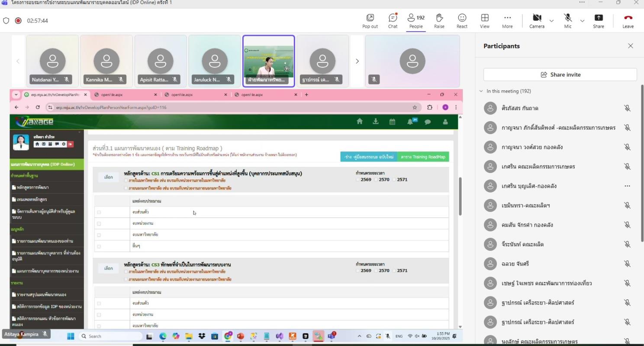Click the Share screen icon
The height and width of the screenshot is (346, 644).
tap(598, 20)
